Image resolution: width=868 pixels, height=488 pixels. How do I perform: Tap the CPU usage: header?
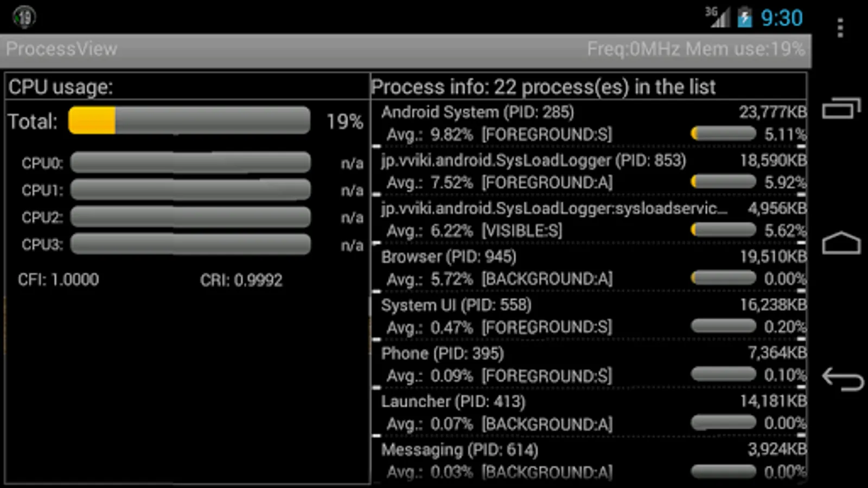point(60,87)
